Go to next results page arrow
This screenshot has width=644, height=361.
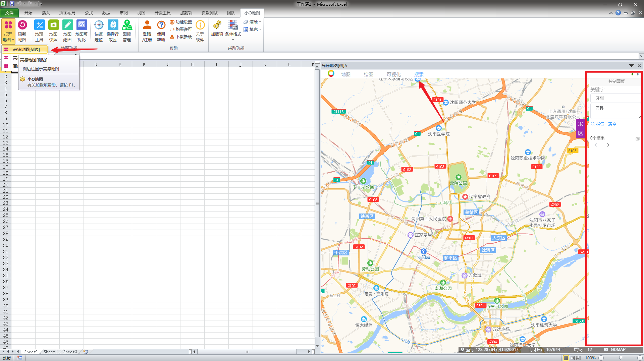608,145
